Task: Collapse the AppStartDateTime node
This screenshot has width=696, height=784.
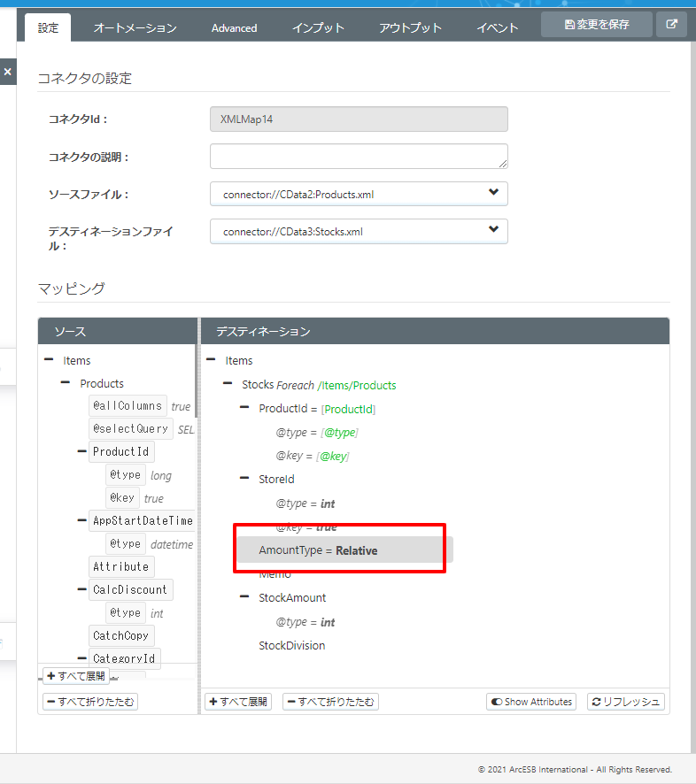Action: [82, 520]
